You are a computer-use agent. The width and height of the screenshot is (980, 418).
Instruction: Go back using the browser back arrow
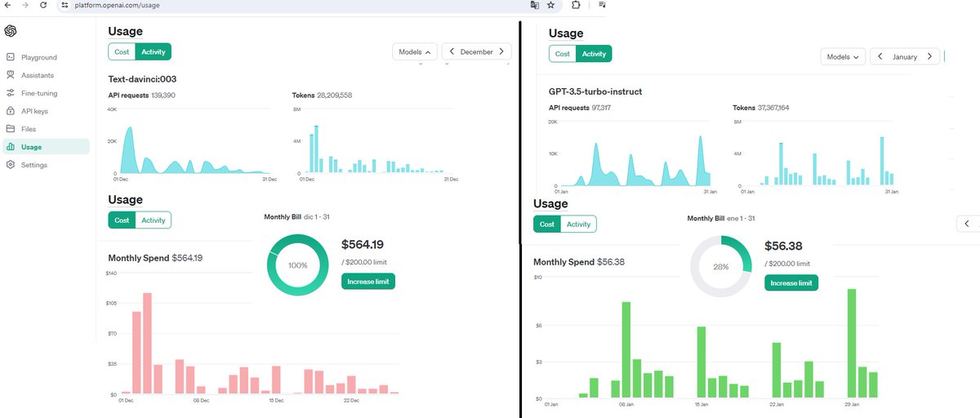point(7,5)
